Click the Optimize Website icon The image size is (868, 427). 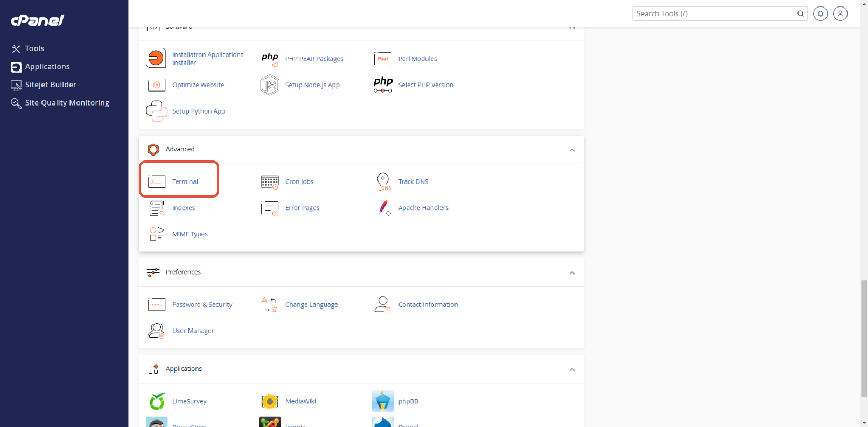tap(156, 85)
